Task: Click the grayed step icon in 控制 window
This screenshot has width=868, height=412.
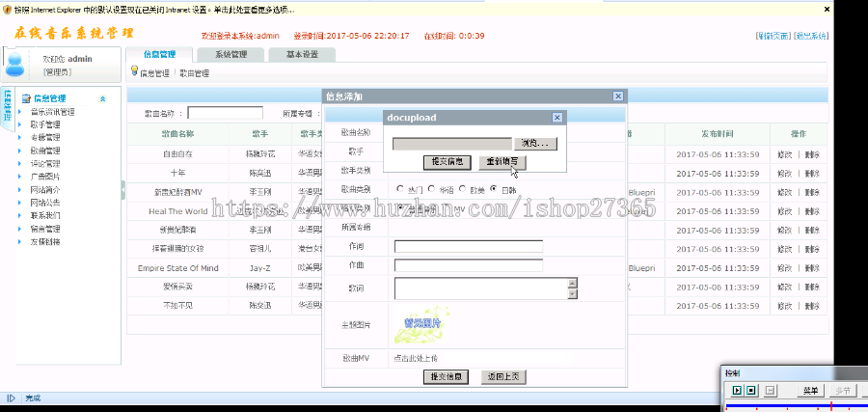Action: coord(770,391)
